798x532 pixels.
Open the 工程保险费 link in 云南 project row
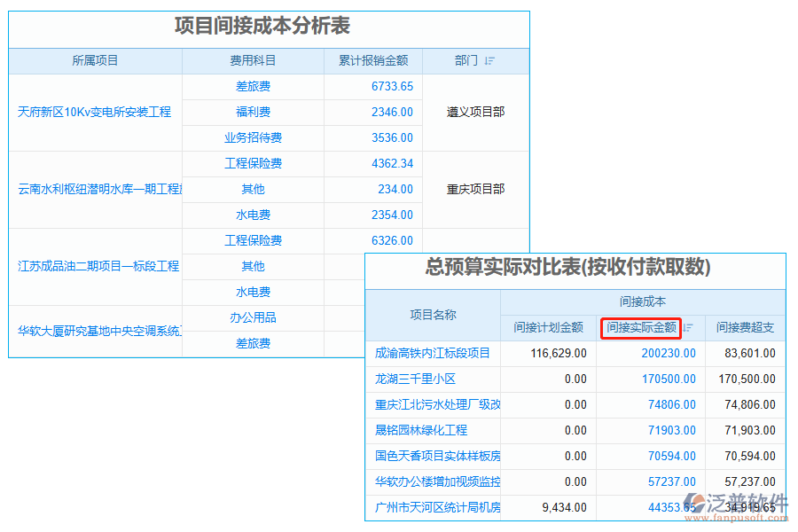coord(254,163)
